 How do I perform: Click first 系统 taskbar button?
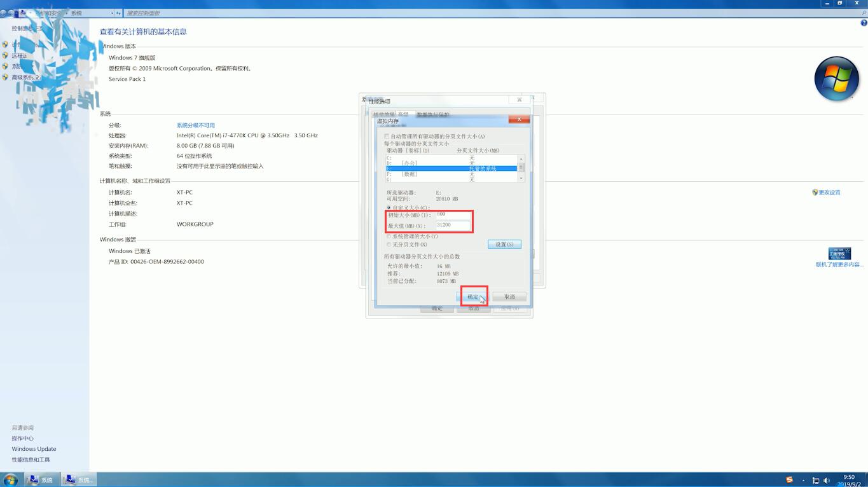41,480
